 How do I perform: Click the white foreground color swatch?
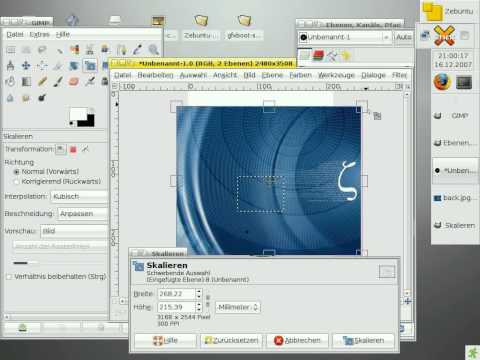(x=78, y=114)
